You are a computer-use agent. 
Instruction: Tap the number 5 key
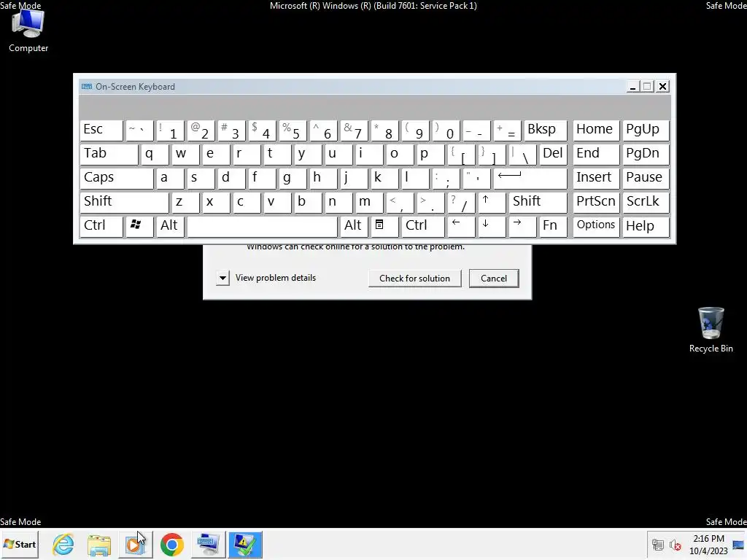pos(293,130)
